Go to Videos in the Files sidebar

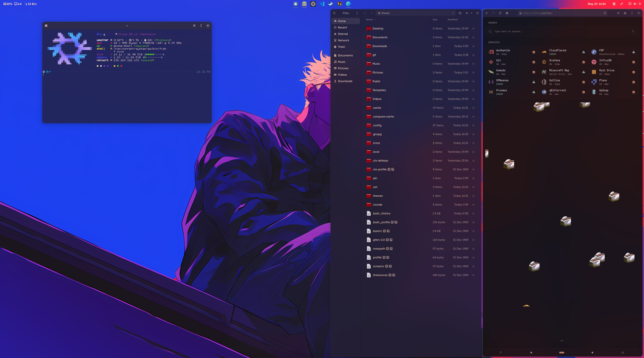(346, 75)
